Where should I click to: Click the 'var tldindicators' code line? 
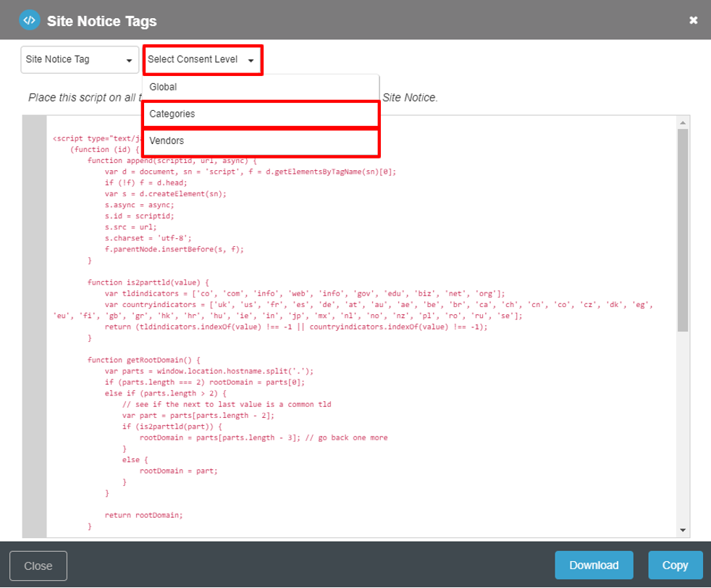305,294
